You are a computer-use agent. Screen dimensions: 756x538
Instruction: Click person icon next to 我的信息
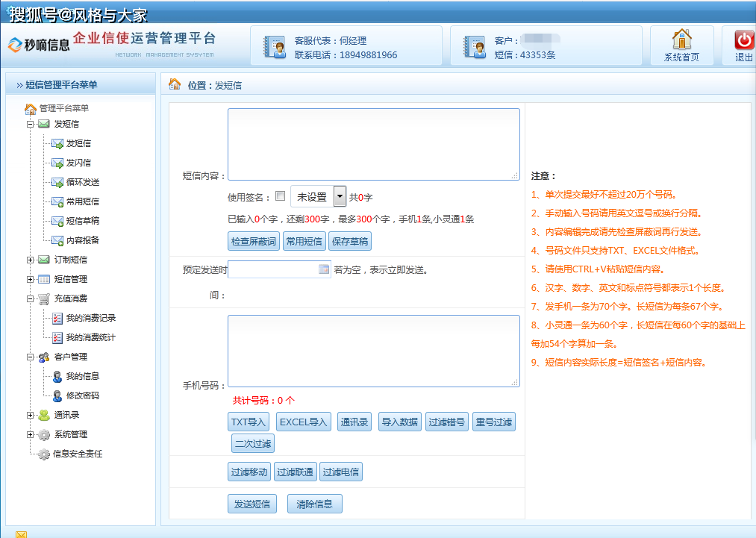point(57,376)
